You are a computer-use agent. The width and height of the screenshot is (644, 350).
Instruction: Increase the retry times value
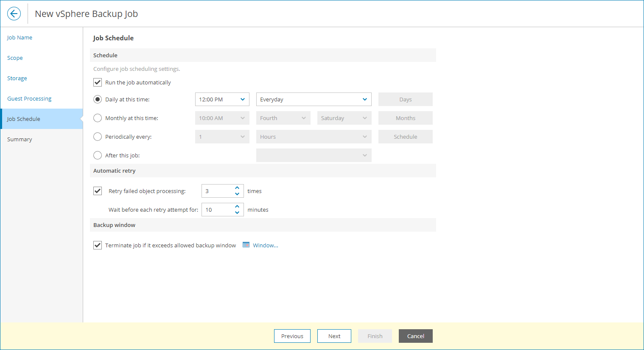pos(237,188)
